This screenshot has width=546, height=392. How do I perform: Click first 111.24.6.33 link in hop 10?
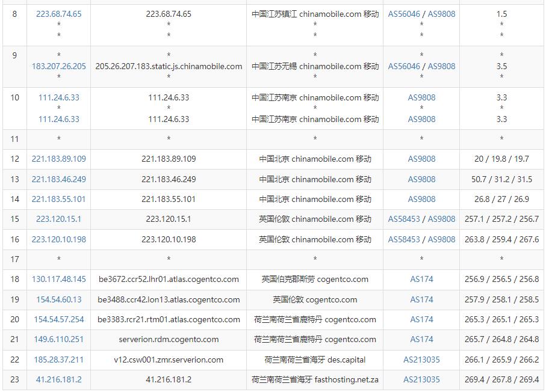tap(59, 97)
